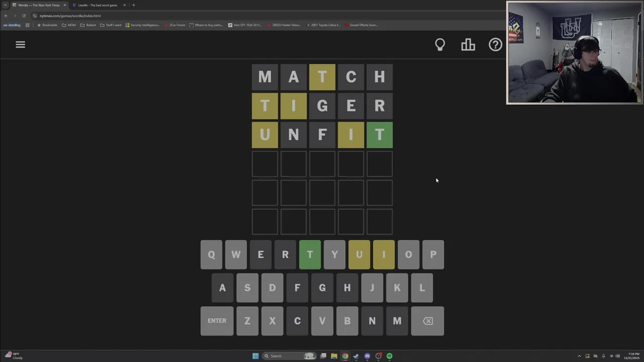Tap the S key
Viewport: 644px width, 362px height.
pos(247,288)
